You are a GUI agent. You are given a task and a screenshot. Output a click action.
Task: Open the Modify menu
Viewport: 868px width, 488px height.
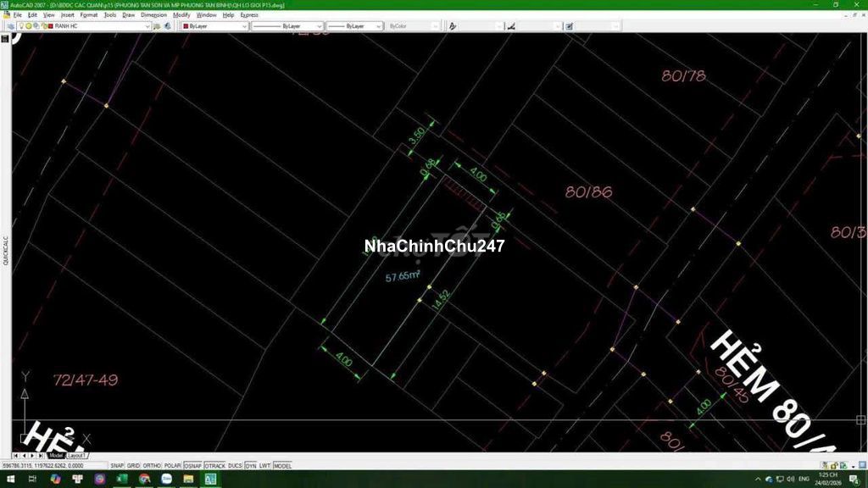point(181,15)
